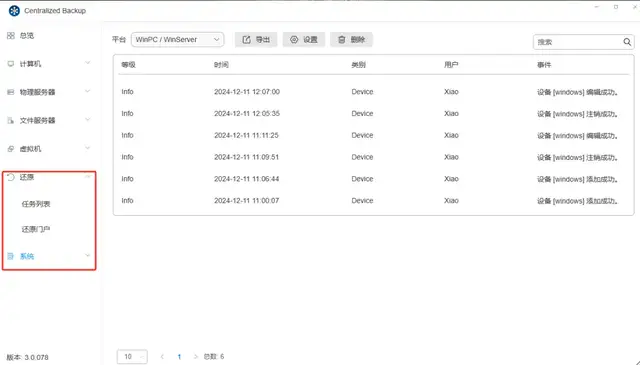
Task: Select timestamp 2024-12-11 12:07:00
Action: tap(247, 92)
